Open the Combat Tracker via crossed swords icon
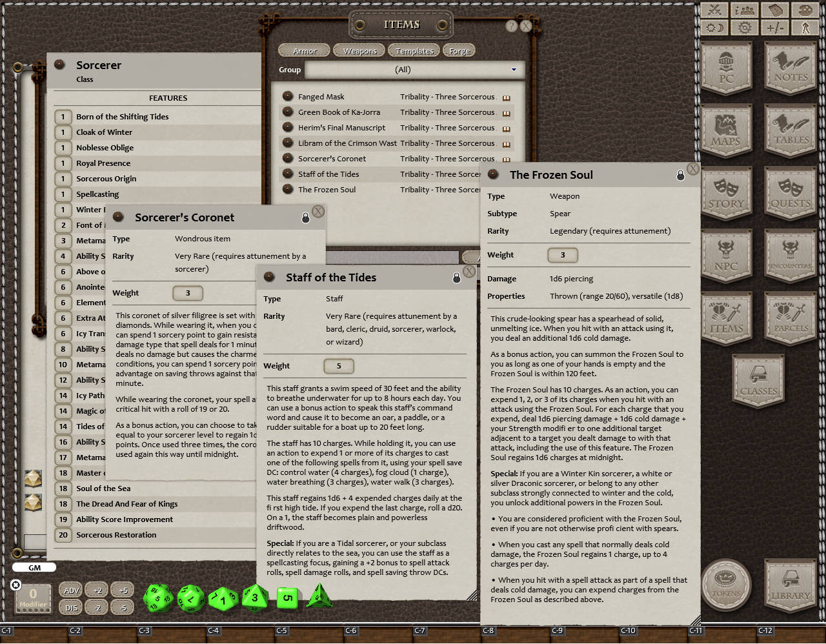Image resolution: width=826 pixels, height=644 pixels. [714, 10]
